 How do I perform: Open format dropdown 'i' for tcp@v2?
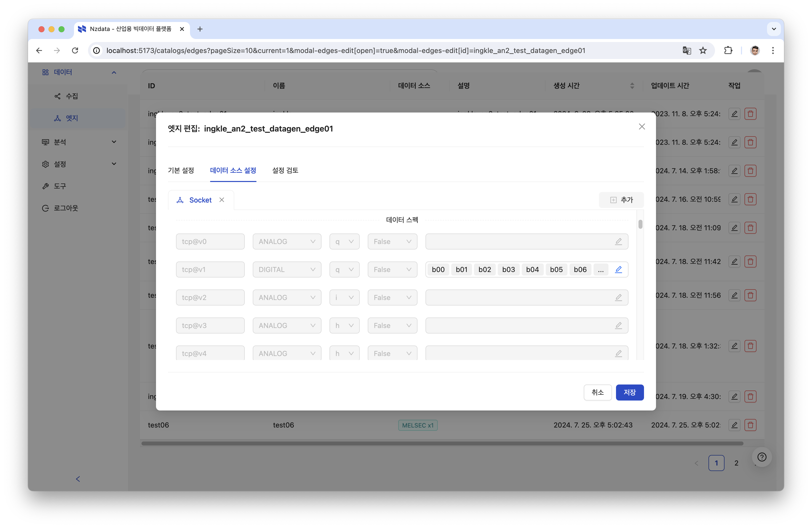pyautogui.click(x=344, y=297)
